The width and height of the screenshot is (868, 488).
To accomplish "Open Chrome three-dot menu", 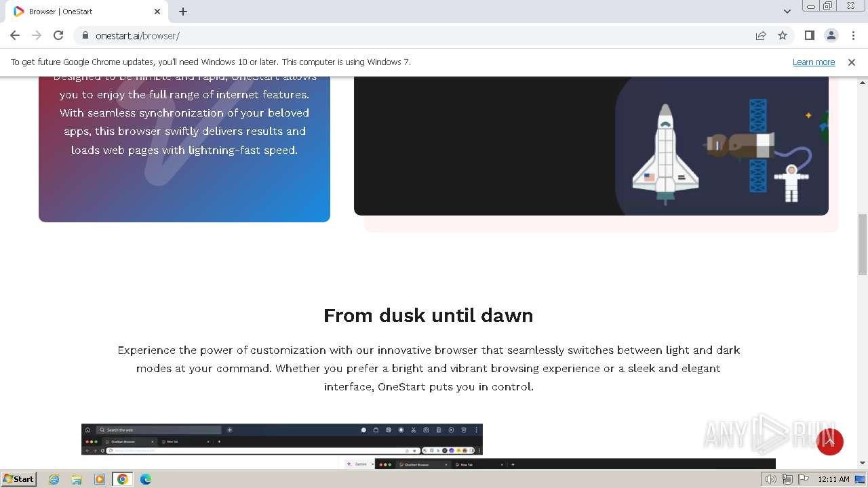I will coord(852,35).
